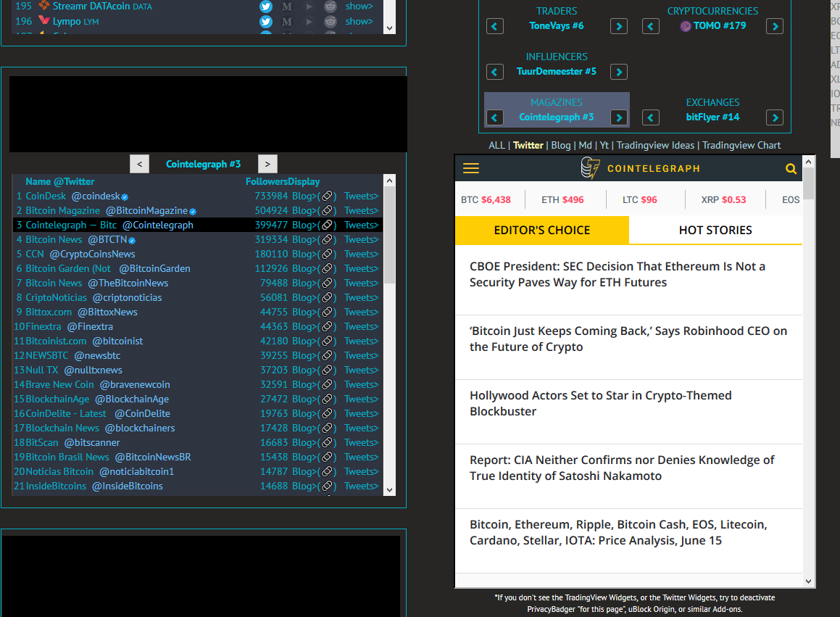Select the HOT STORIES tab
Screen dimensions: 840x617
click(x=715, y=230)
